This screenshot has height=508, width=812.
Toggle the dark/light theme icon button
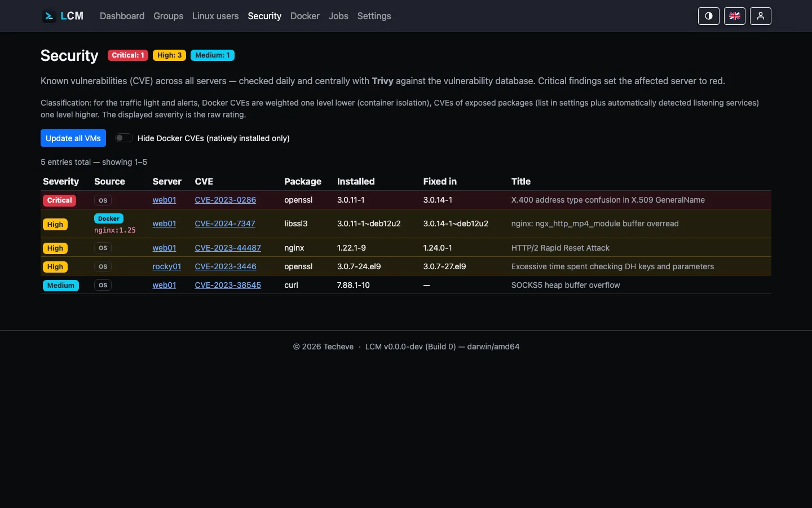tap(709, 16)
